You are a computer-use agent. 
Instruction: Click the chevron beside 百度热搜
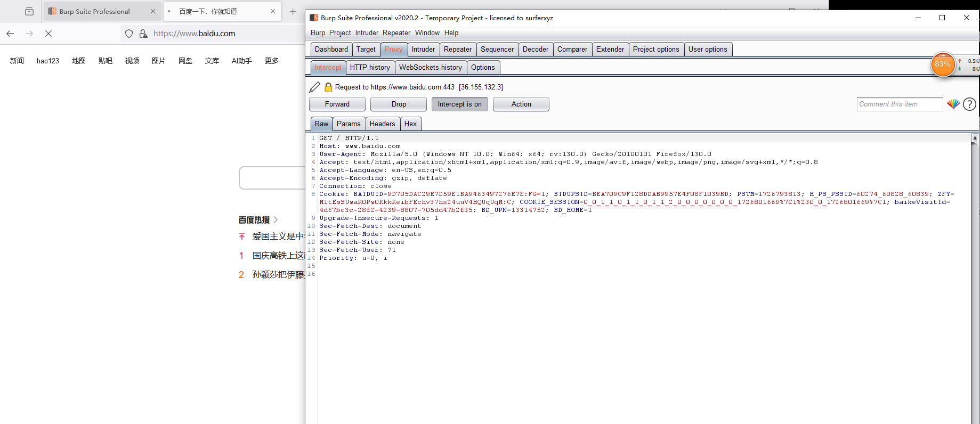276,219
